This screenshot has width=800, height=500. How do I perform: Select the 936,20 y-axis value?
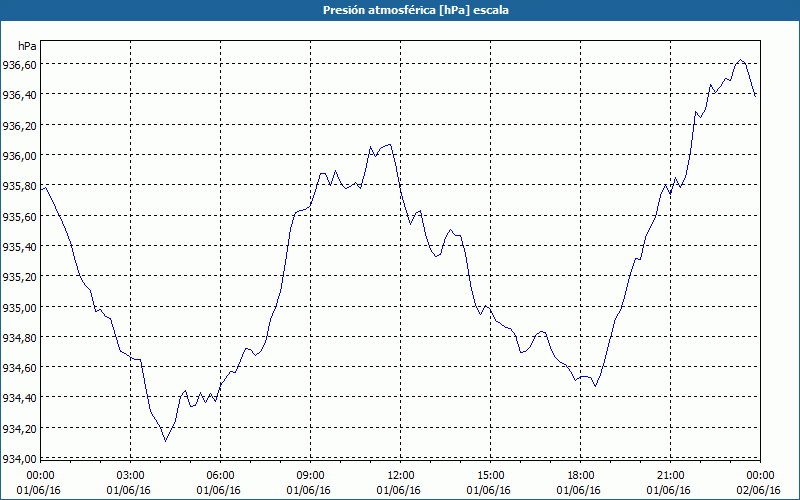coord(19,126)
